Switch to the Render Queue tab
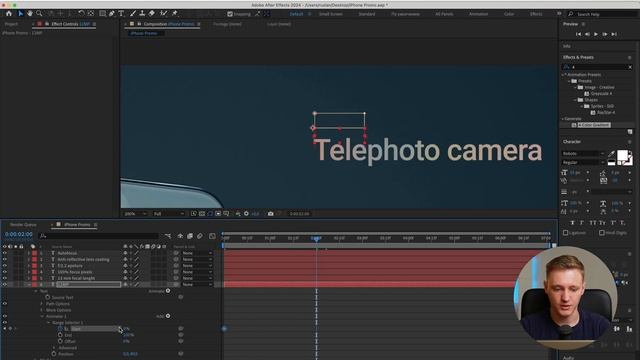The width and height of the screenshot is (640, 360). (x=23, y=224)
